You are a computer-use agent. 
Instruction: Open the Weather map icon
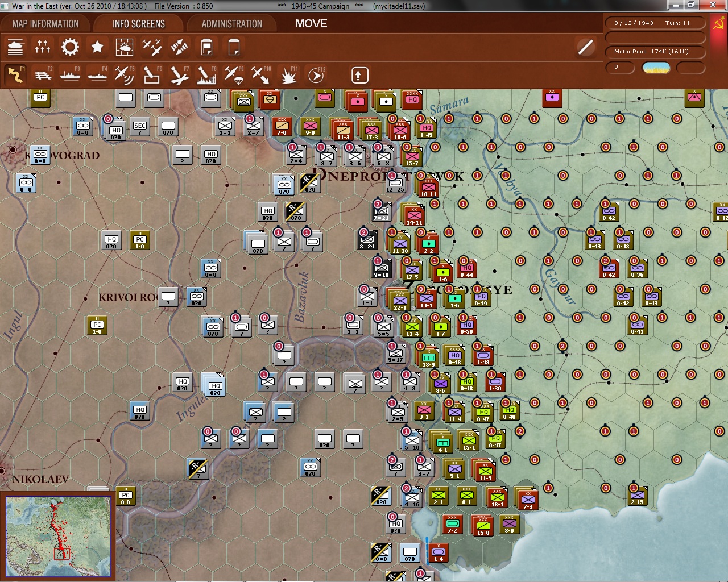125,47
